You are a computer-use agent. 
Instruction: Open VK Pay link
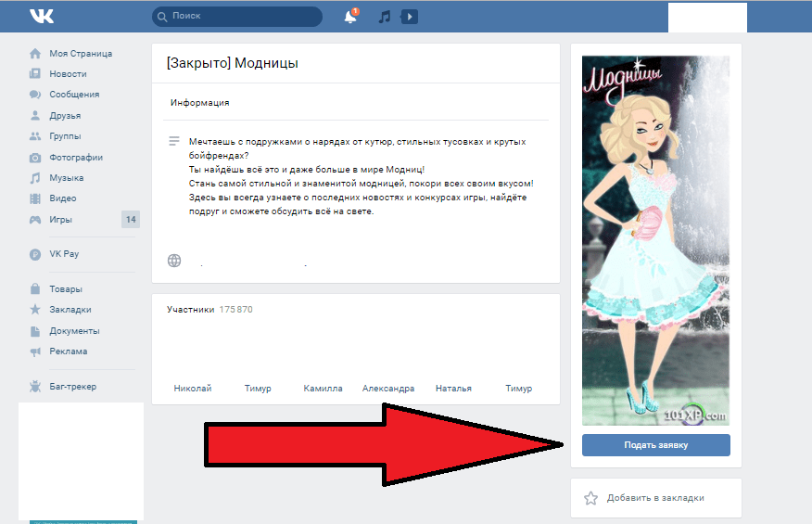click(x=64, y=254)
